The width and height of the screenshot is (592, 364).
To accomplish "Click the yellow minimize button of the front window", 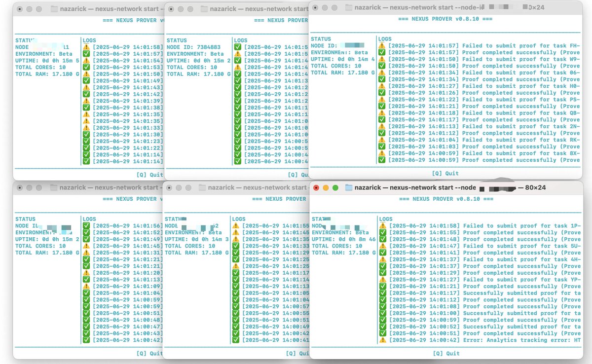I will [326, 188].
